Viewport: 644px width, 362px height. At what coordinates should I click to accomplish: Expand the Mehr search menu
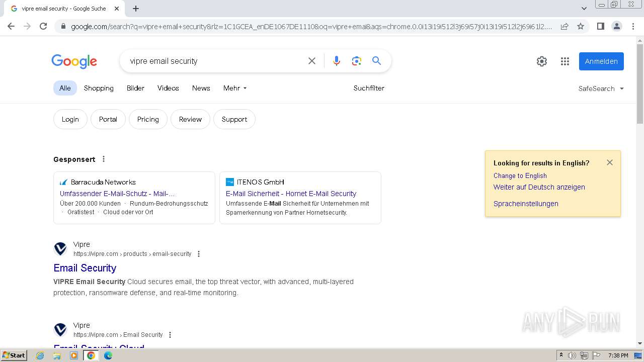click(x=235, y=88)
